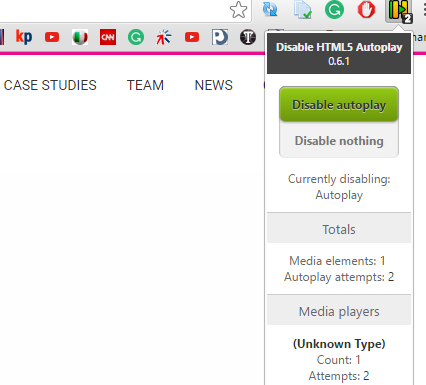Select the Disable nothing option

339,141
